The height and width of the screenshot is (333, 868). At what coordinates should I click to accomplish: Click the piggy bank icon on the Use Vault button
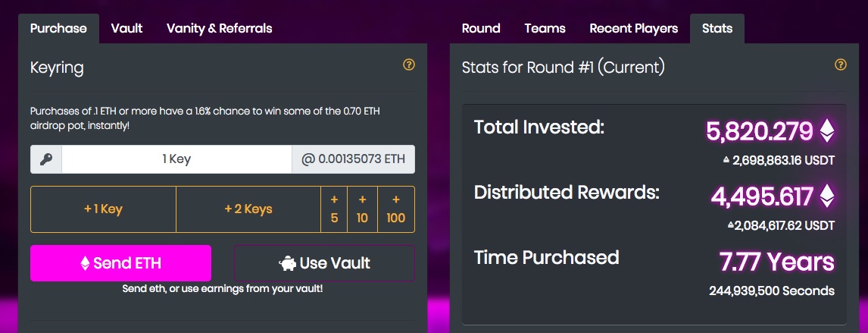click(x=287, y=264)
